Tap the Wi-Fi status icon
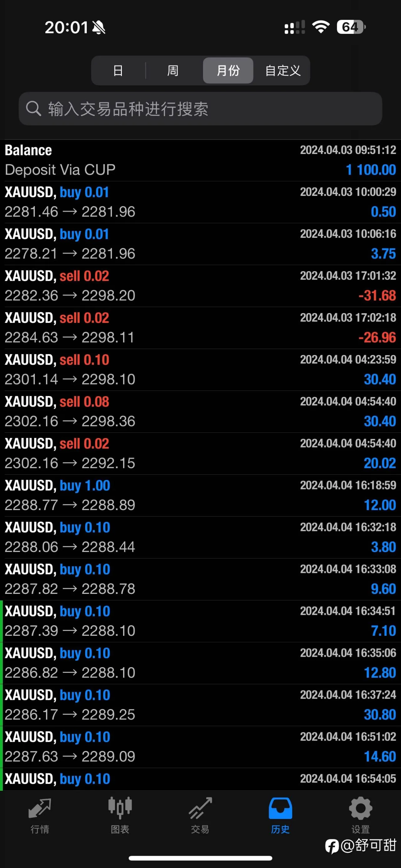The width and height of the screenshot is (401, 868). tap(321, 27)
